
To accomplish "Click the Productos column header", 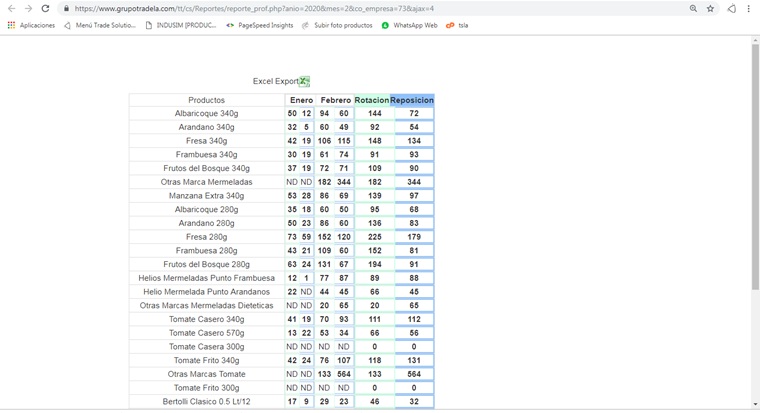I will [x=206, y=100].
